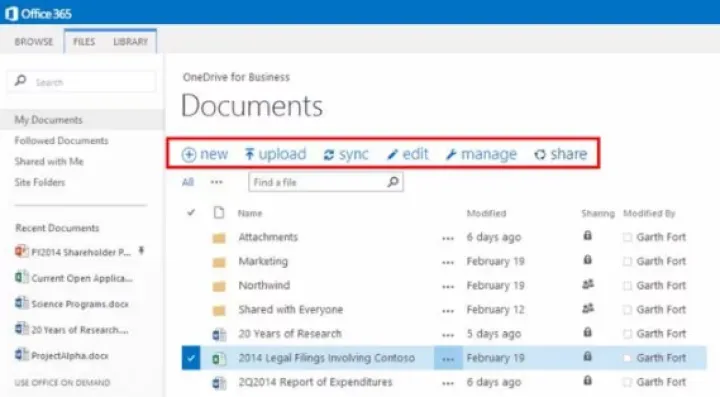Click Excel icon for 2014 Legal Filings
Viewport: 720px width, 397px height.
219,358
